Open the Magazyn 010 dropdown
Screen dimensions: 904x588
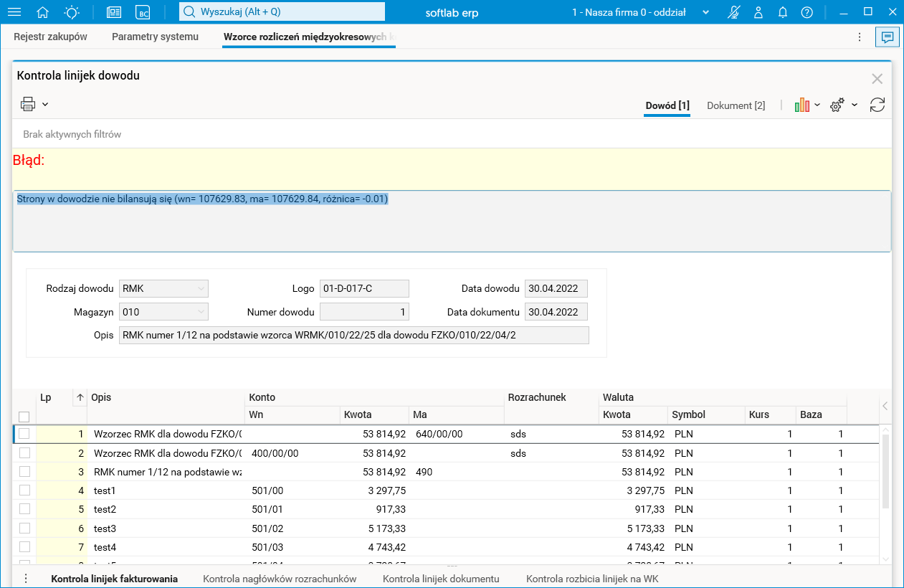tap(200, 312)
